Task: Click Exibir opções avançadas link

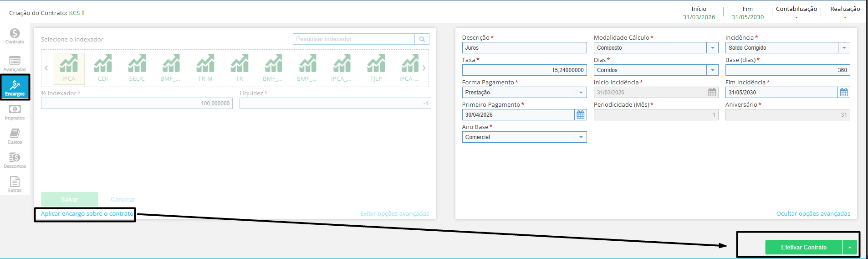Action: coord(394,213)
